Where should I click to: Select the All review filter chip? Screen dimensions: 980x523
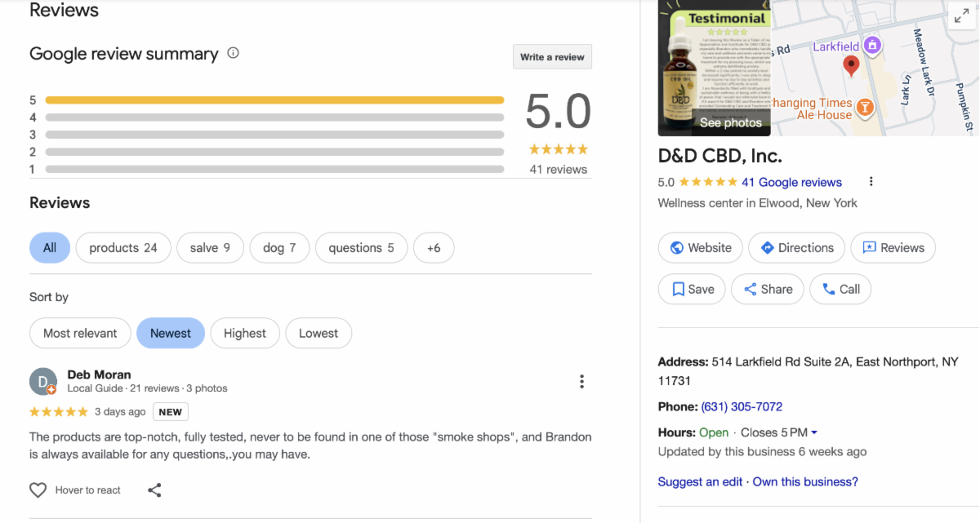(50, 248)
